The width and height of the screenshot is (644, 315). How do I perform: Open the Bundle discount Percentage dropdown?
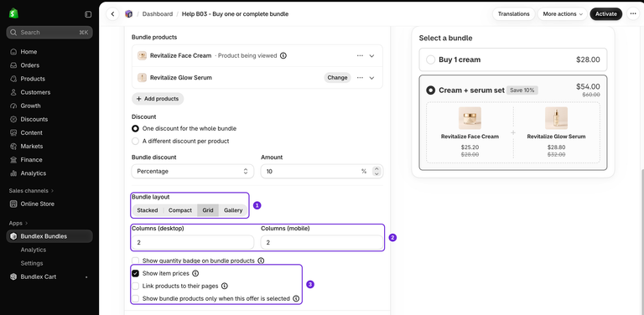click(193, 172)
